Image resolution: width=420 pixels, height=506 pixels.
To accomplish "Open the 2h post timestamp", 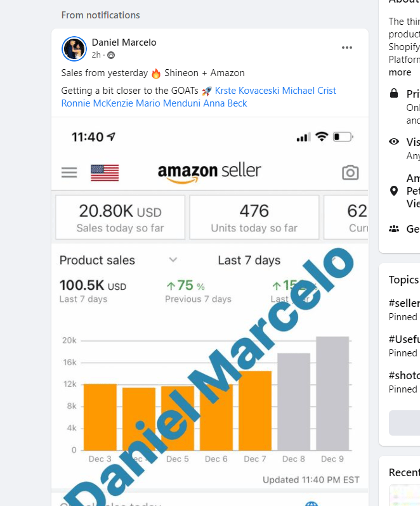I will tap(96, 55).
